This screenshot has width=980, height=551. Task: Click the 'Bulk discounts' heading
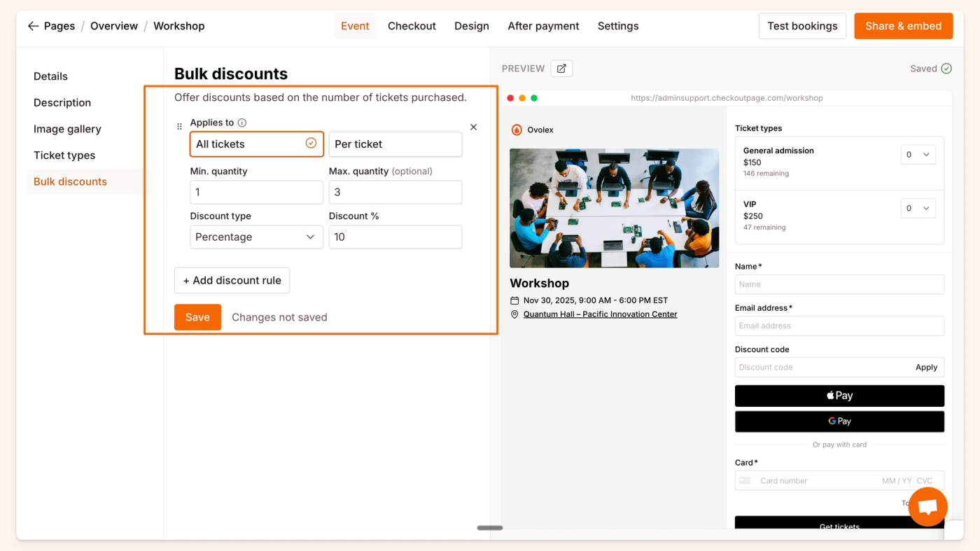click(231, 74)
